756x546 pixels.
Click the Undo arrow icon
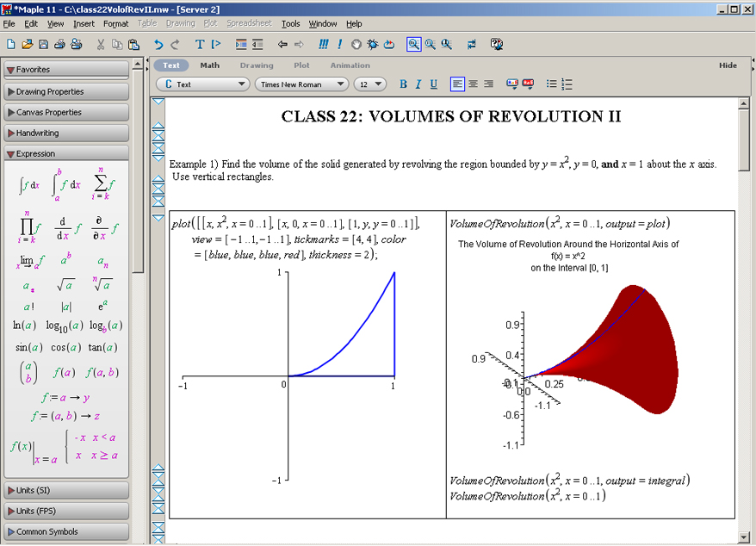click(158, 44)
